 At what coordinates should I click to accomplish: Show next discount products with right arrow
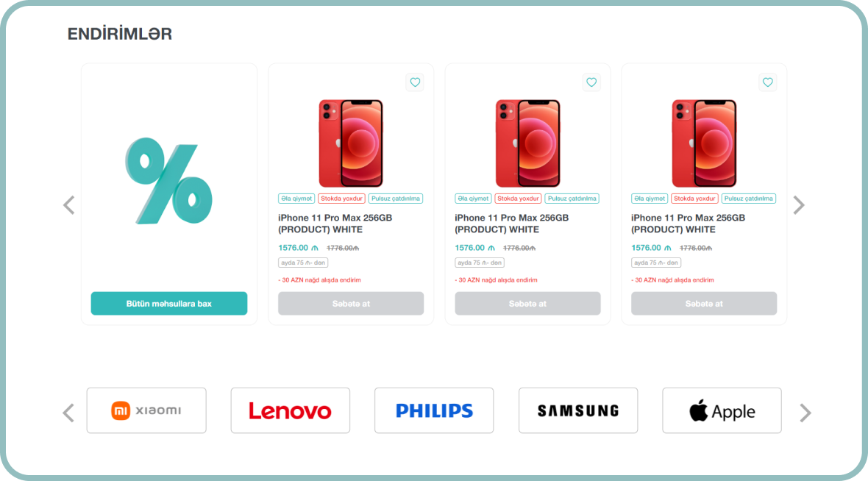798,205
